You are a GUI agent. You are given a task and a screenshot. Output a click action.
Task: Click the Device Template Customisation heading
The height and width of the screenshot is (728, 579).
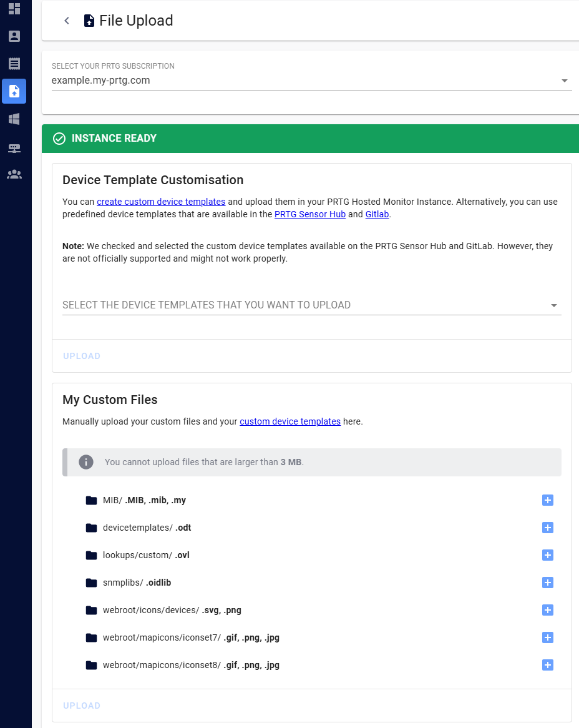[153, 180]
